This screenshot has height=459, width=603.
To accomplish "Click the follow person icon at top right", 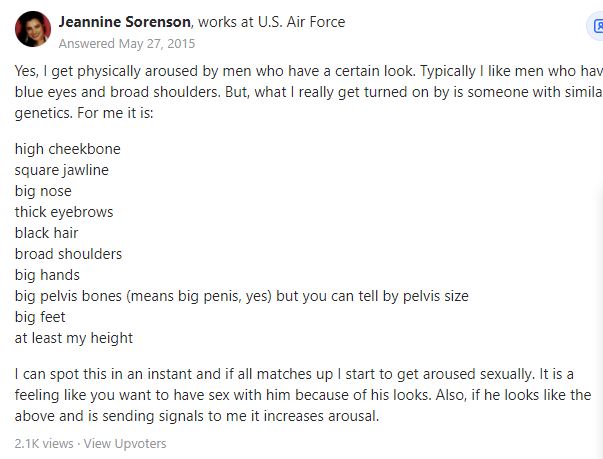I will point(596,28).
